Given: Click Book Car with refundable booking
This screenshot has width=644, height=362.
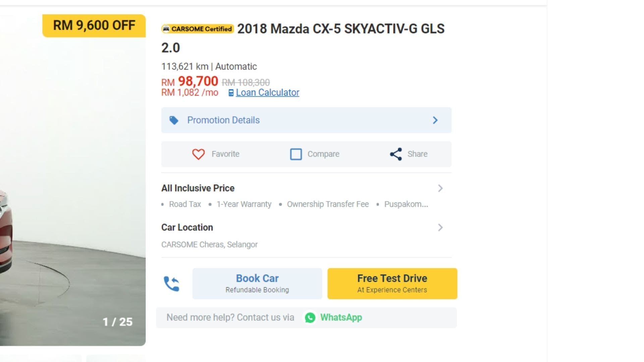Looking at the screenshot, I should (x=257, y=283).
